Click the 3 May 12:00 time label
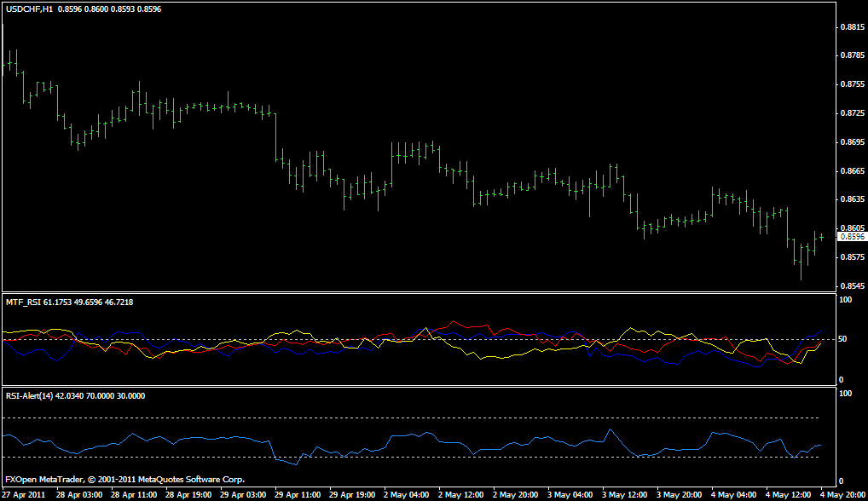This screenshot has height=501, width=868. (624, 495)
